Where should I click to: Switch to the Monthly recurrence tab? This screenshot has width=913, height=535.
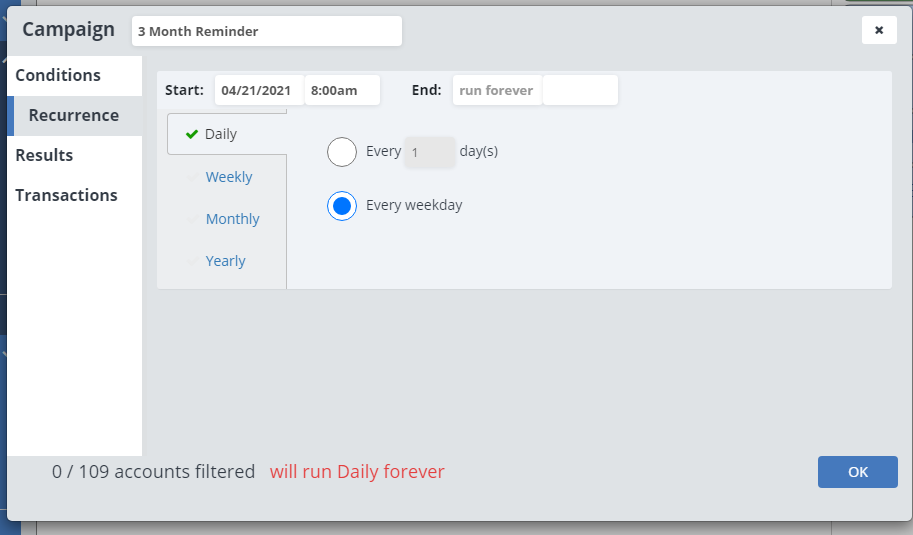click(232, 219)
